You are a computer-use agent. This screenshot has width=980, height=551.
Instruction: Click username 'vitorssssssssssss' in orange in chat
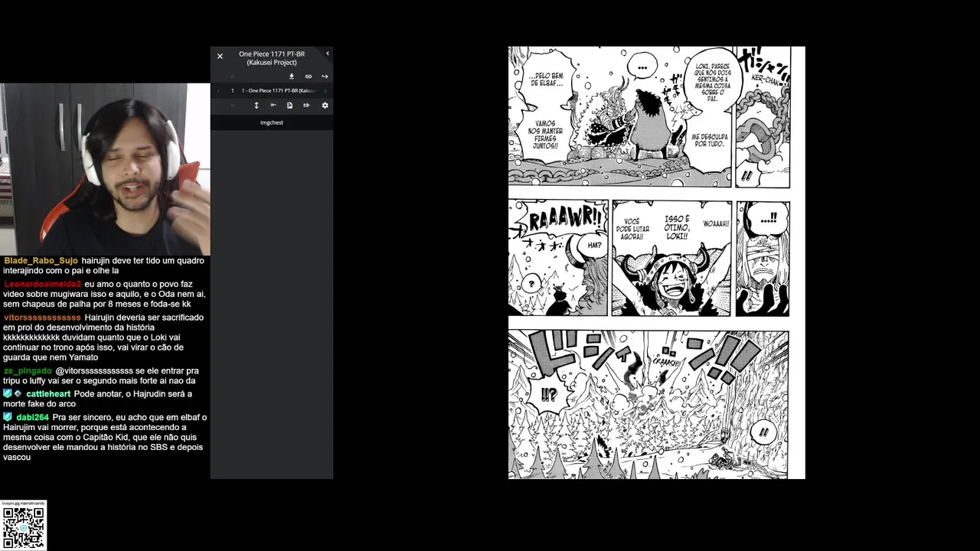42,318
